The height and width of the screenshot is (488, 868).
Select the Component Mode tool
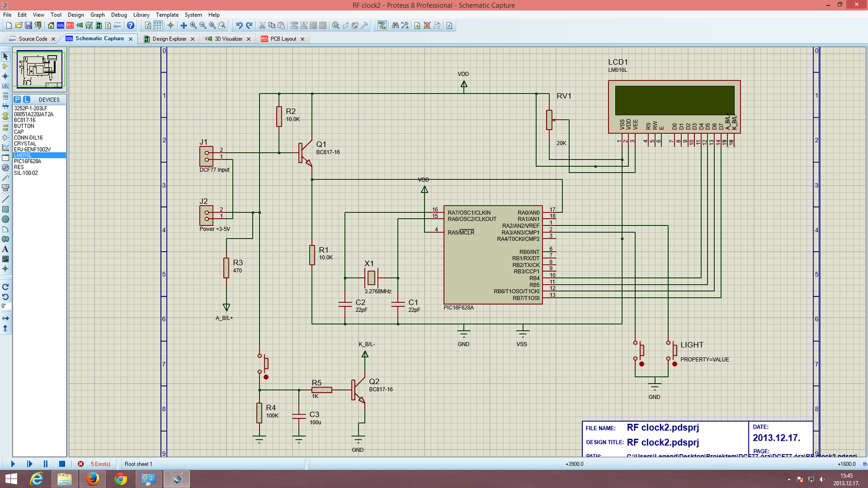[5, 67]
